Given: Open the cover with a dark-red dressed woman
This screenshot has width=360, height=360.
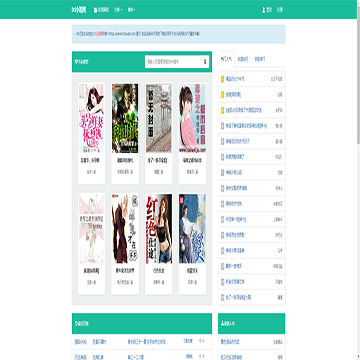Looking at the screenshot, I should click(x=125, y=229).
